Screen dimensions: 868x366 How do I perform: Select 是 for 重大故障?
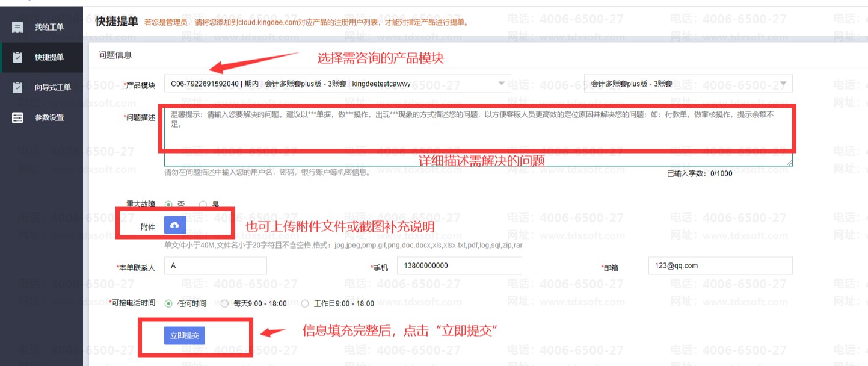pos(203,205)
